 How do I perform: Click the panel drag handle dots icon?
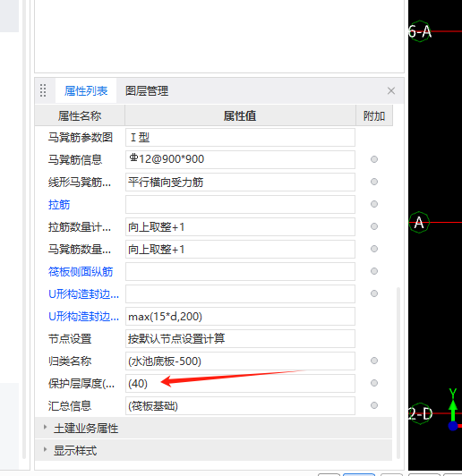click(x=43, y=90)
